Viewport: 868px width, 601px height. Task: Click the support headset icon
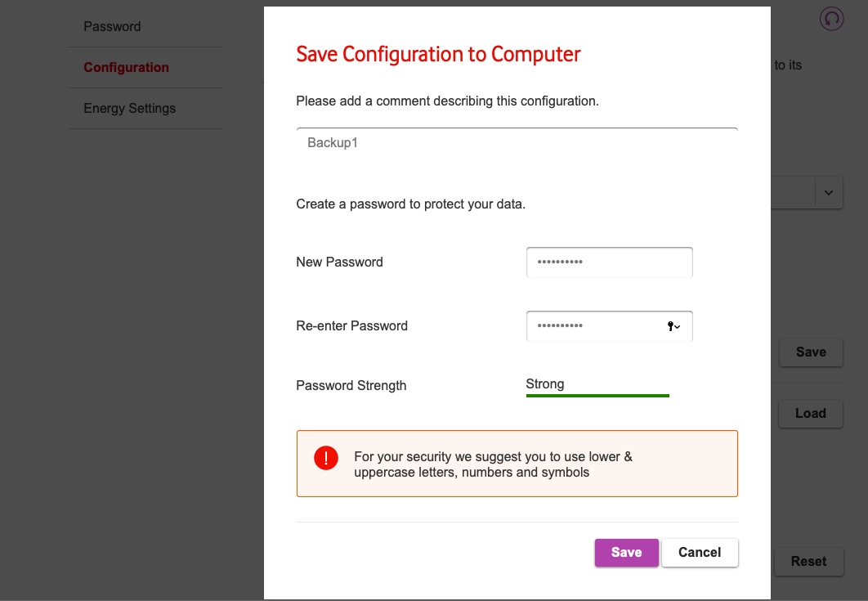pyautogui.click(x=831, y=19)
